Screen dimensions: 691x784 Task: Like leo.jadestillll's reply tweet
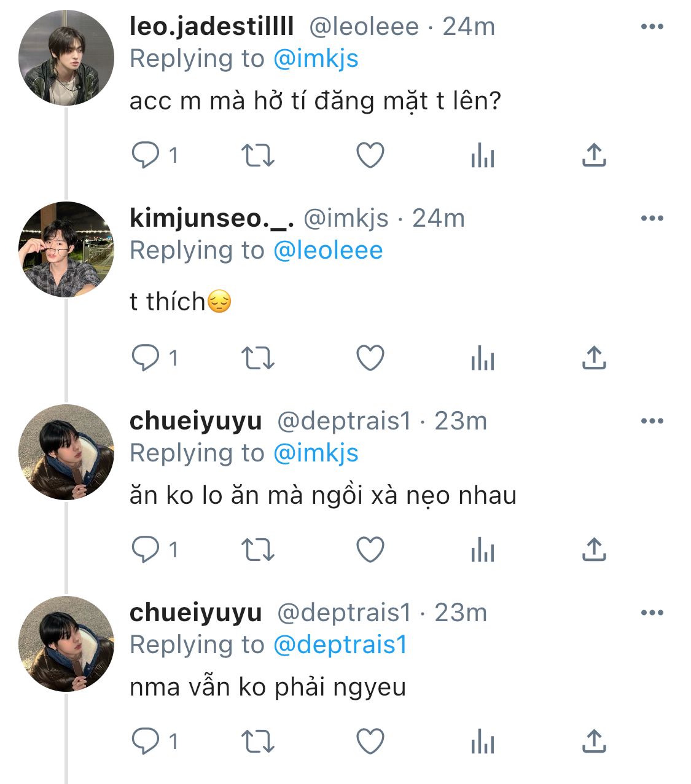[370, 155]
